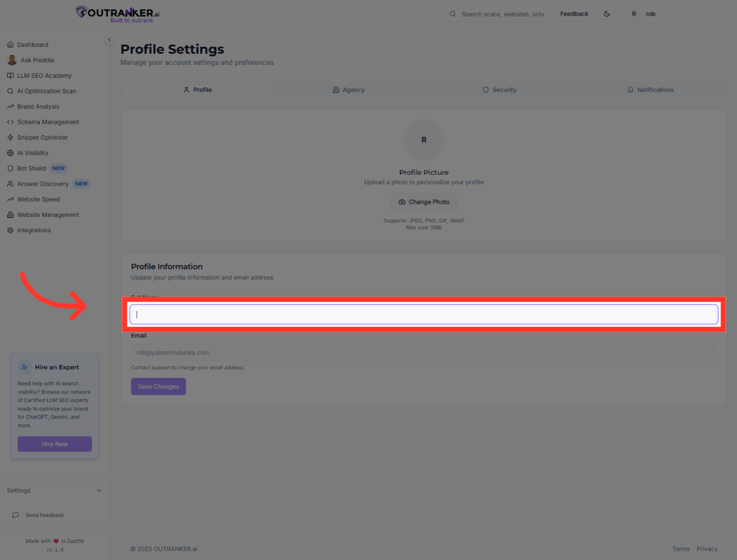Click the Integrations gear icon
The height and width of the screenshot is (560, 737).
(x=10, y=230)
